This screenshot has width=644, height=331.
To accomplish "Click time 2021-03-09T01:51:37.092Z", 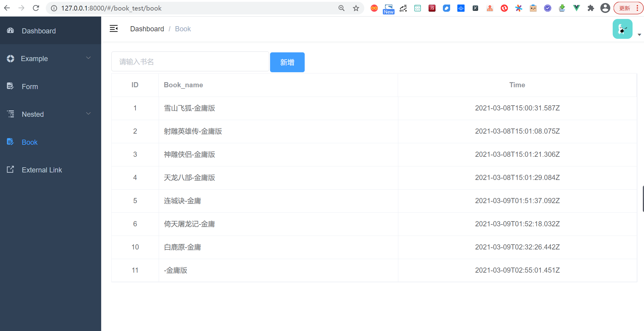I will tap(517, 201).
